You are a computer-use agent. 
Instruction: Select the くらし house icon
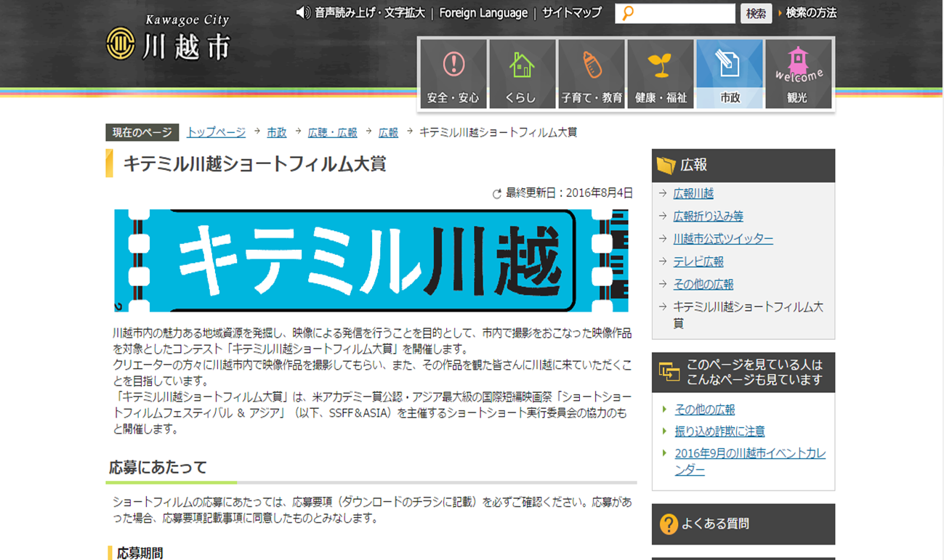pos(522,65)
